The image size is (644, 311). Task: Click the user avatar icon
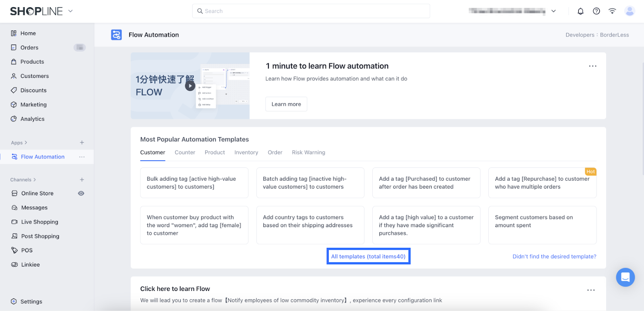[630, 11]
